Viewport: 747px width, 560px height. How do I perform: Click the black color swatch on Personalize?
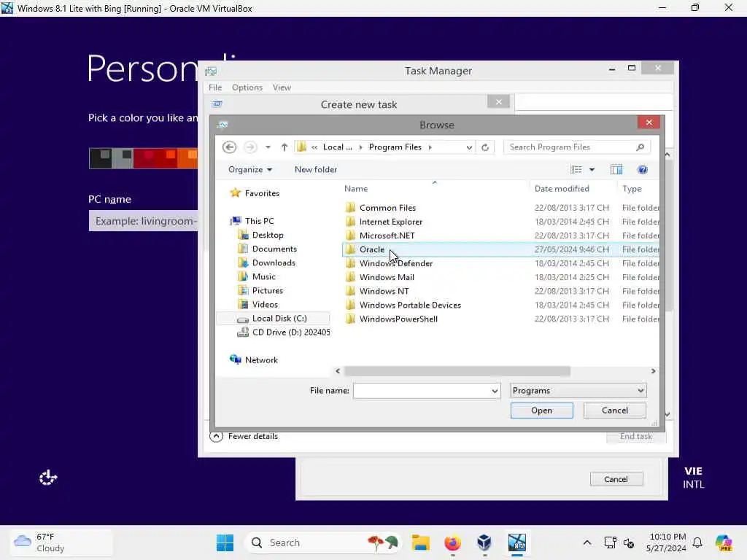[x=101, y=158]
